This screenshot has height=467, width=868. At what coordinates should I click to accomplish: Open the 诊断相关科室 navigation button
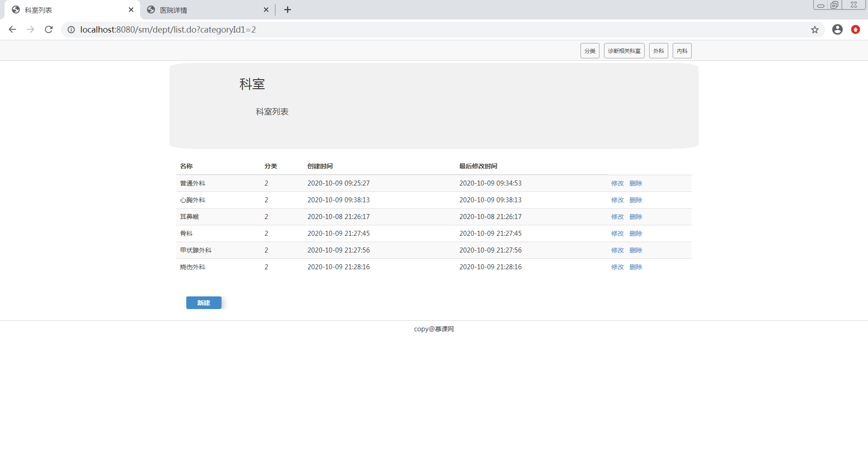click(x=624, y=51)
